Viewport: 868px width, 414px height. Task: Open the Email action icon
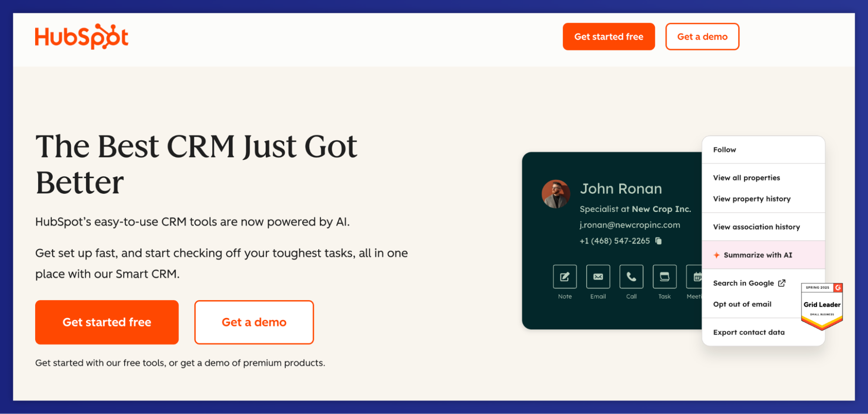(597, 276)
